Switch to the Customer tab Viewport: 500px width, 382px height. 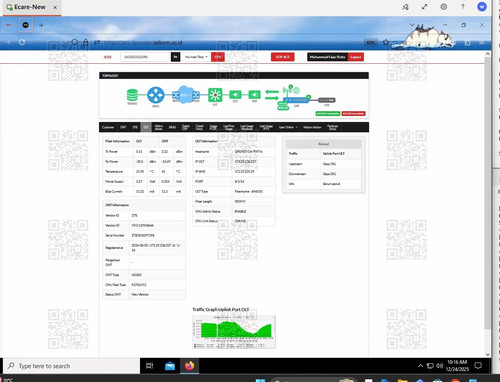click(x=108, y=127)
